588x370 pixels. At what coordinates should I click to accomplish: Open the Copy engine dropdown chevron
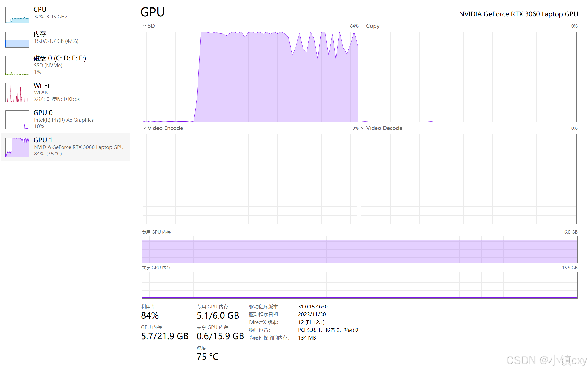pos(363,26)
